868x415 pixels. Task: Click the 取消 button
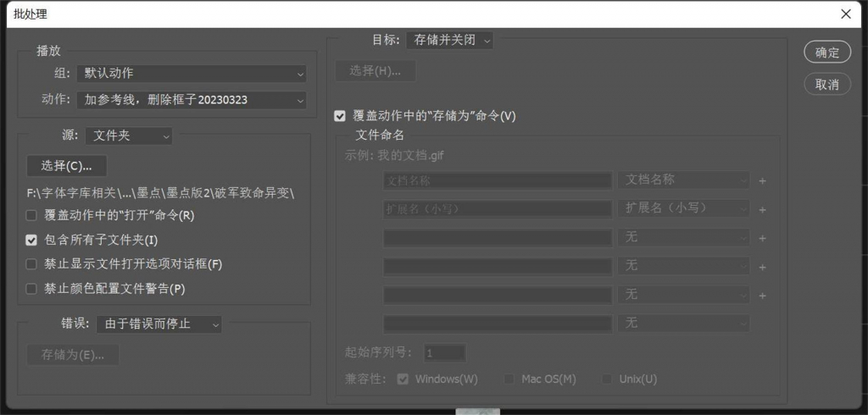[827, 84]
